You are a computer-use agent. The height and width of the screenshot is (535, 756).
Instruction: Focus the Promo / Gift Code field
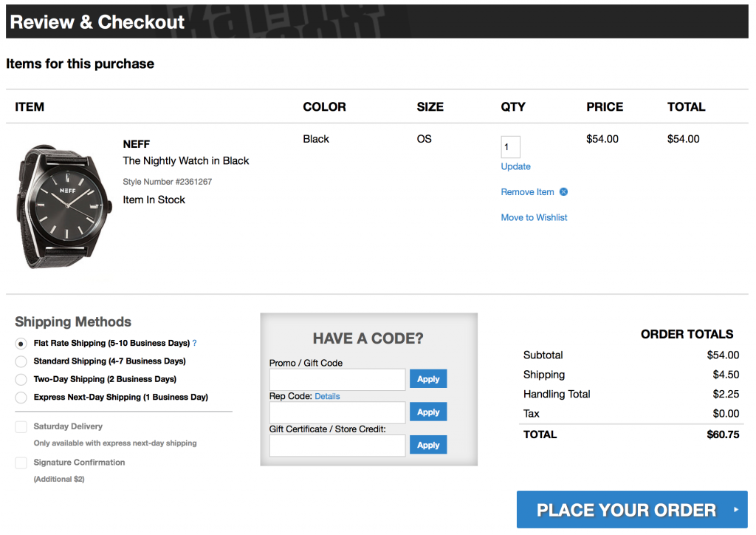pos(337,379)
